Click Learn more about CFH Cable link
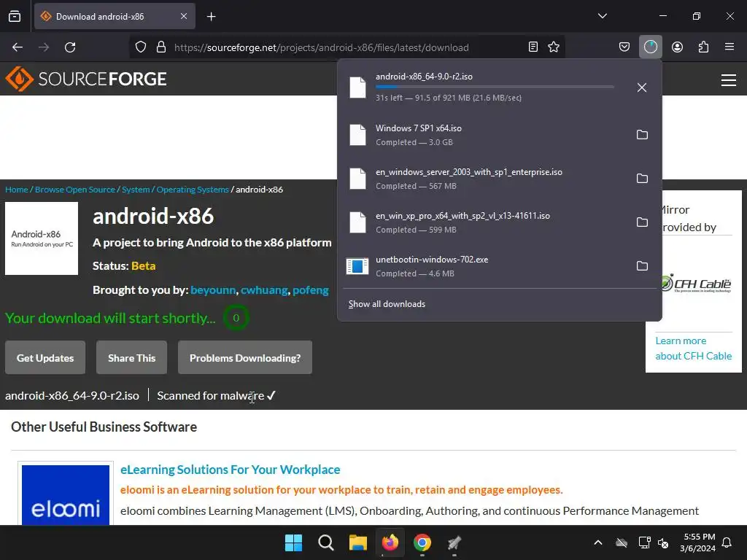This screenshot has height=560, width=747. [x=693, y=349]
